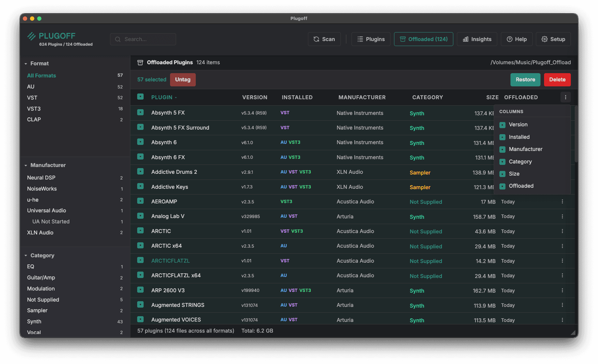Open row menu for AEROAMP

tap(562, 202)
